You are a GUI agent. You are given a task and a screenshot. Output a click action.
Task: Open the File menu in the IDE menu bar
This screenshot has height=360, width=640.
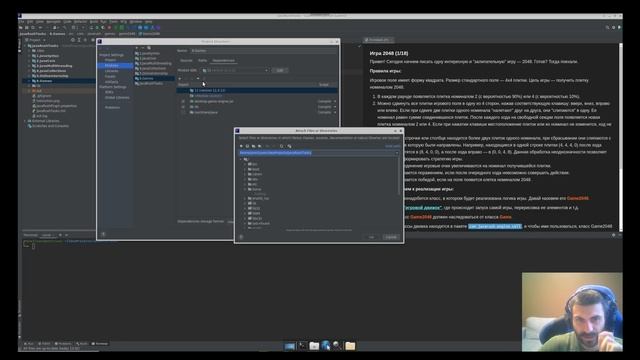click(x=22, y=22)
